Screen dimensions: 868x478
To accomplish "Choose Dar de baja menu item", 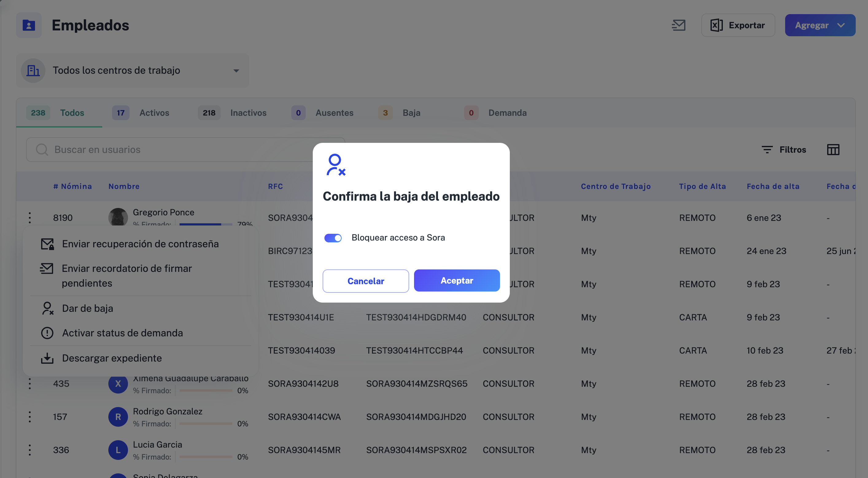I will 141,308.
